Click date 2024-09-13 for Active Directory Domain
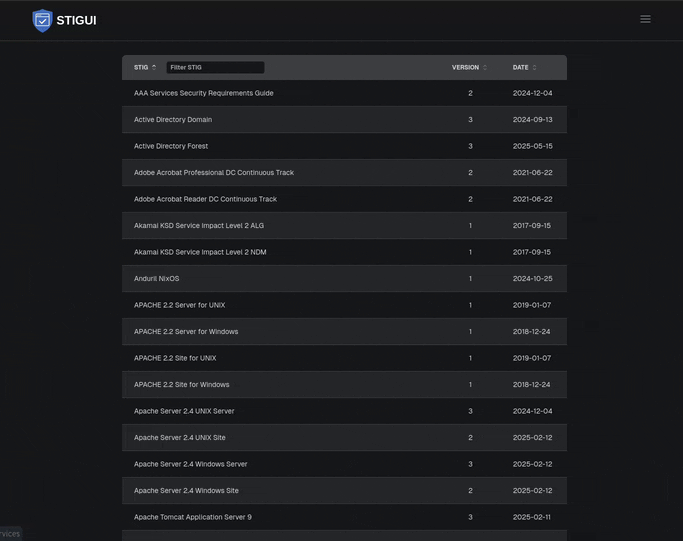Image resolution: width=683 pixels, height=541 pixels. coord(532,119)
